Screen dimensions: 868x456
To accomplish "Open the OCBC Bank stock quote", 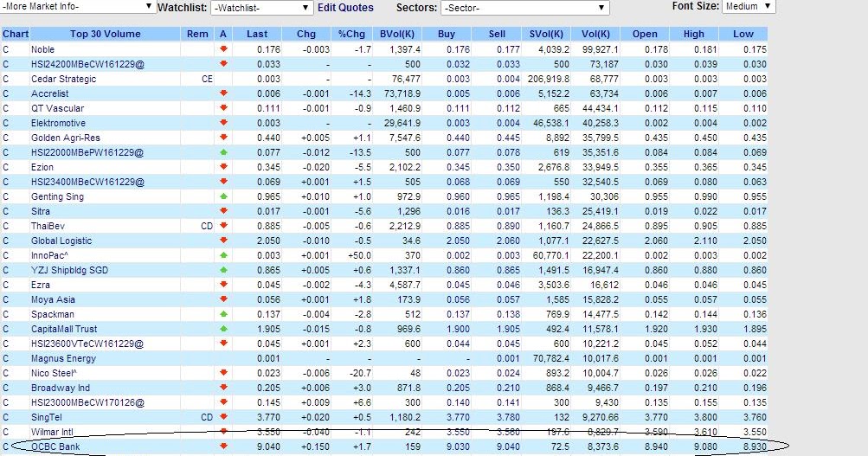I will coord(55,446).
